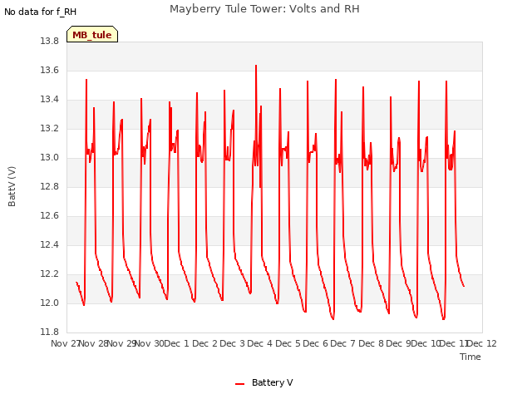Image resolution: width=532 pixels, height=399 pixels.
Task: Click the Dec 2 x-axis date label
Action: 205,343
